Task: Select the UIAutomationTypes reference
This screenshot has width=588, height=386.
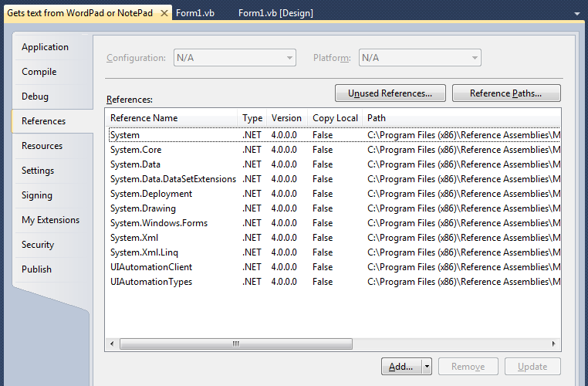Action: tap(334, 281)
